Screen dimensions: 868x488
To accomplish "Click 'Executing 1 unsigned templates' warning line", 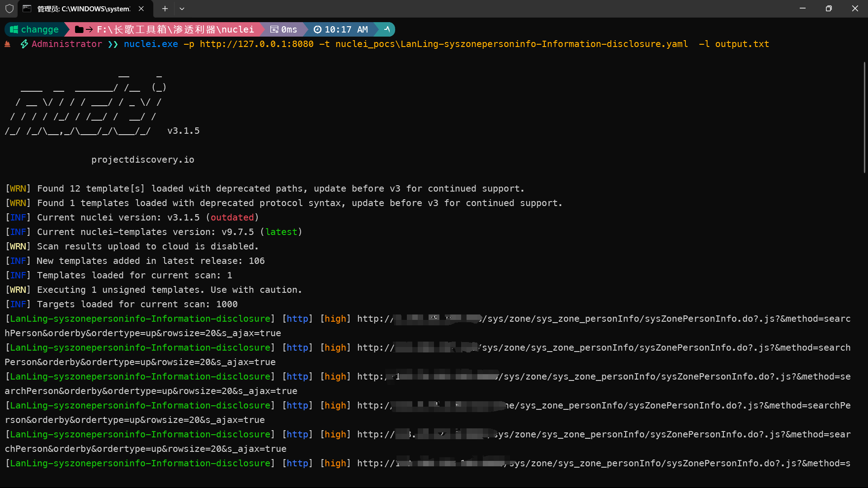I will (153, 290).
